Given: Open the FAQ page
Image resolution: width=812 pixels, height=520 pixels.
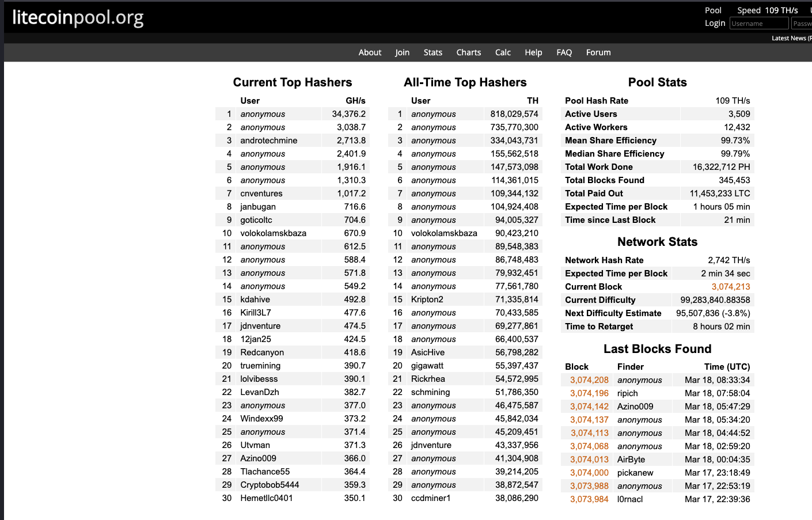Looking at the screenshot, I should pos(564,52).
